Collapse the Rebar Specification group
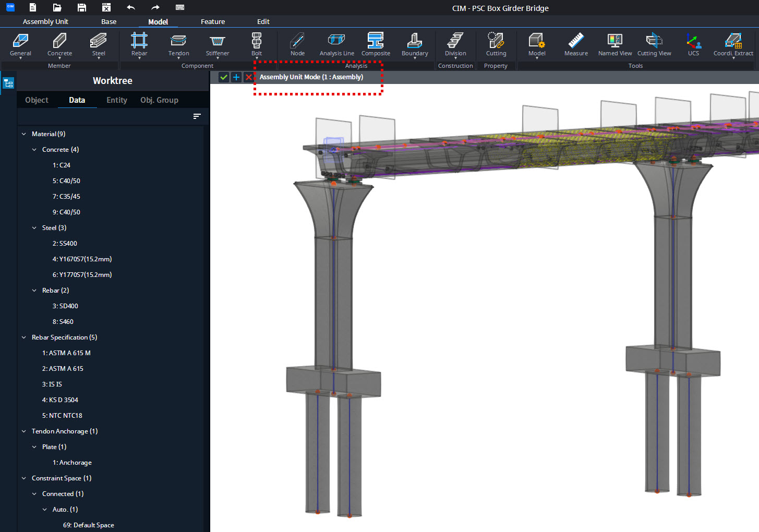Screen dimensions: 759x532 23,337
